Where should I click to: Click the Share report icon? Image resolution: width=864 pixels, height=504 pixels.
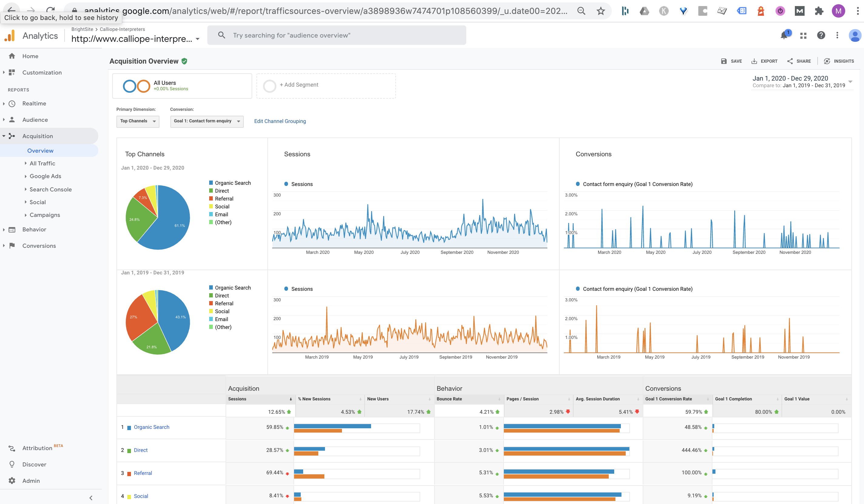(x=790, y=61)
